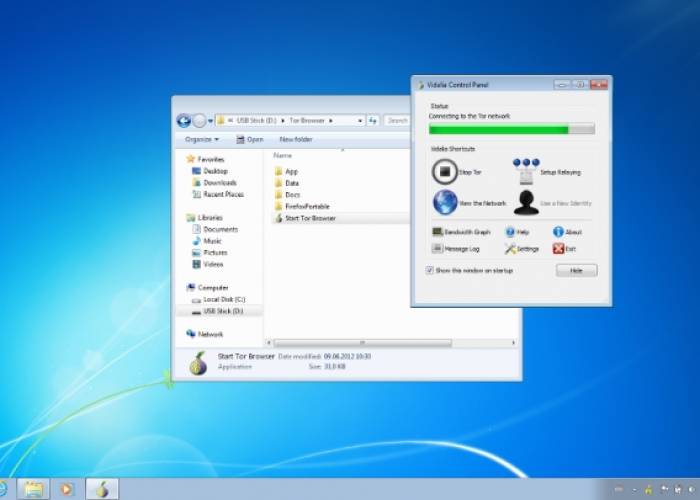Click the Explorer Forward navigation button
Viewport: 700px width, 500px height.
click(x=200, y=121)
